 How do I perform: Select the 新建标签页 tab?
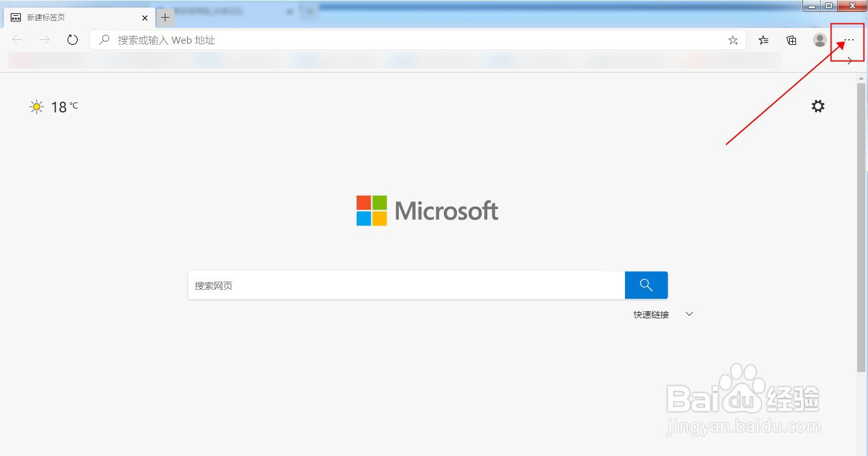pos(79,18)
